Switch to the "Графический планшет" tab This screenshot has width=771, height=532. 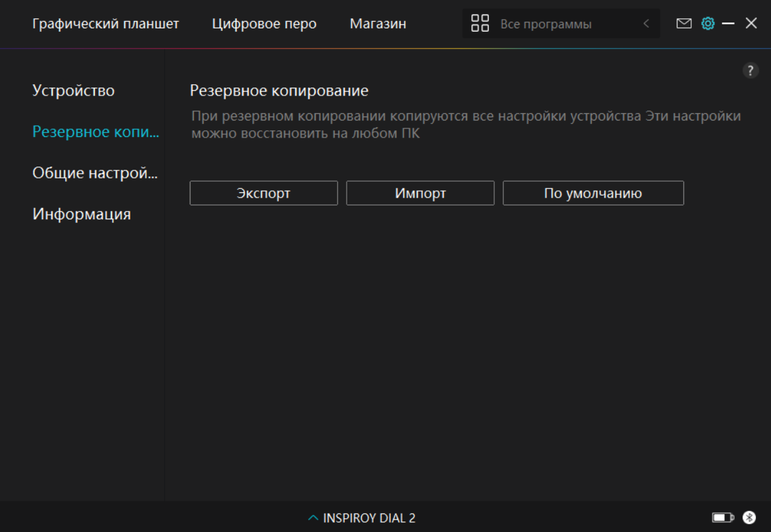pos(105,24)
